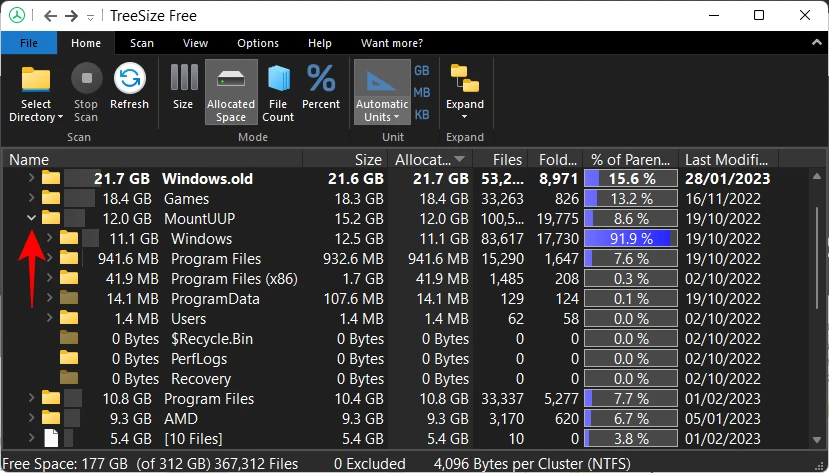This screenshot has height=473, width=829.
Task: Click the Refresh icon in ribbon
Action: click(x=129, y=82)
